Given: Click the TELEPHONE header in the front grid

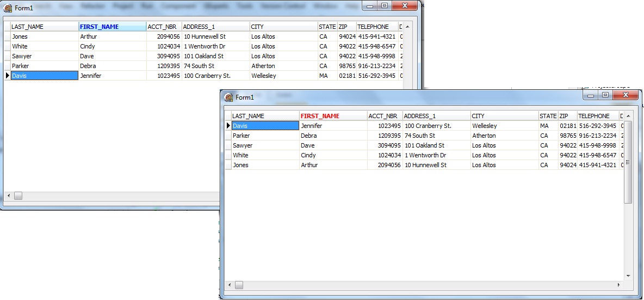Looking at the screenshot, I should (x=593, y=116).
